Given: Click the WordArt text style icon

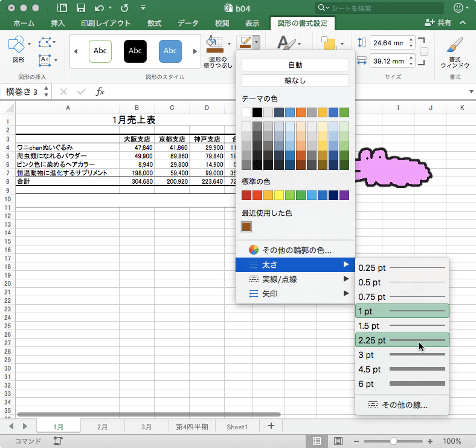Looking at the screenshot, I should [x=286, y=43].
